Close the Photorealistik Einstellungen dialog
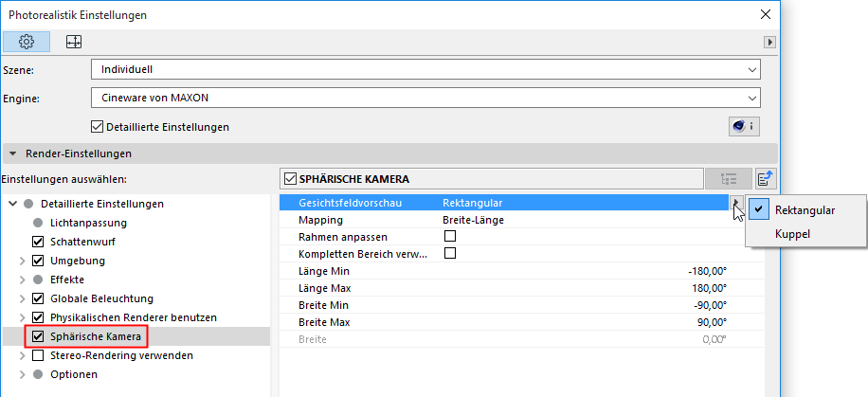 point(766,14)
